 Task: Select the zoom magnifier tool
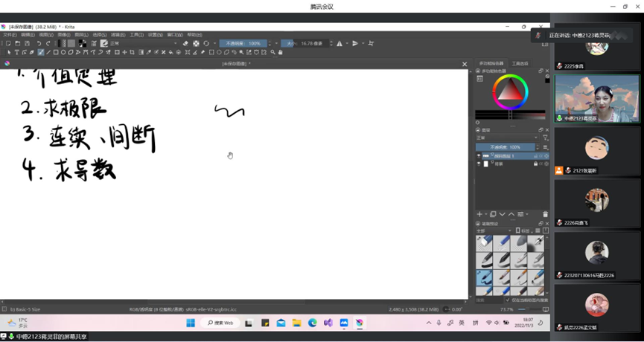click(x=272, y=53)
